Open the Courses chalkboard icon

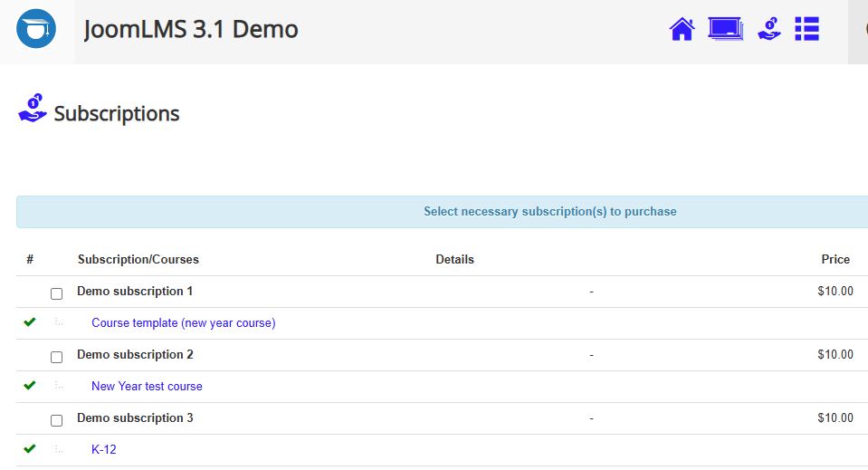pyautogui.click(x=725, y=29)
